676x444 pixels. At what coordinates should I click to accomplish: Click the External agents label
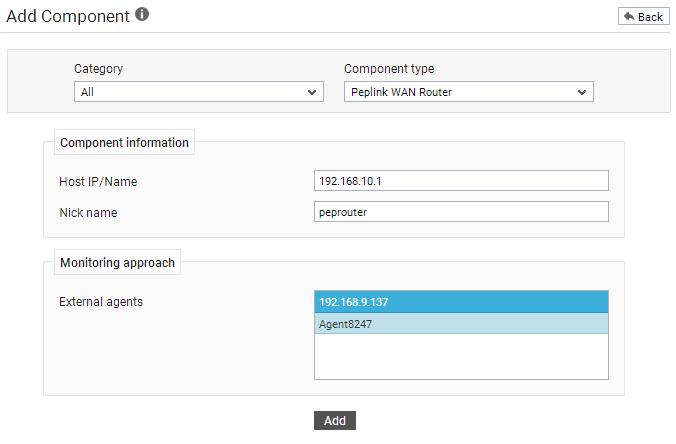[101, 302]
